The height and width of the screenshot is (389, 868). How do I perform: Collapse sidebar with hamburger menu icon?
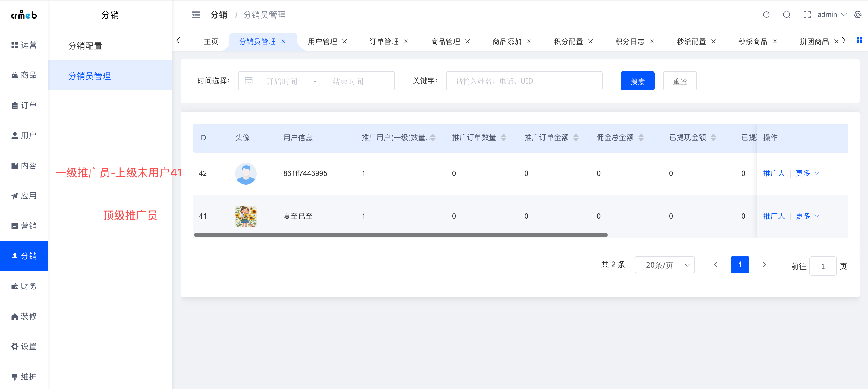point(196,15)
